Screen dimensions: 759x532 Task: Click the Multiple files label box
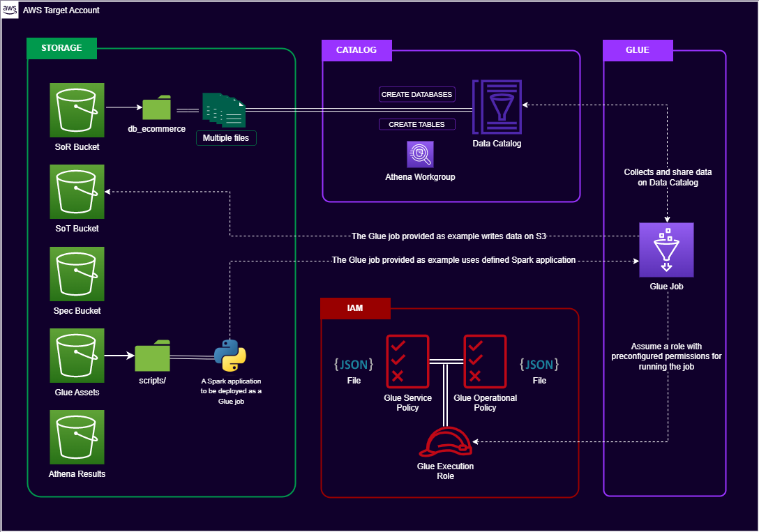coord(226,138)
